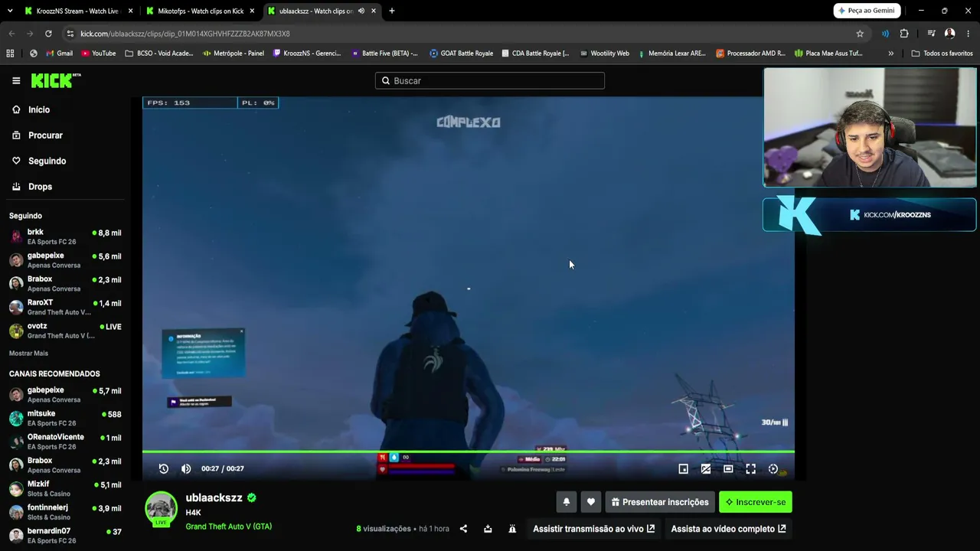
Task: Click Peça ao Gemini button
Action: click(867, 11)
